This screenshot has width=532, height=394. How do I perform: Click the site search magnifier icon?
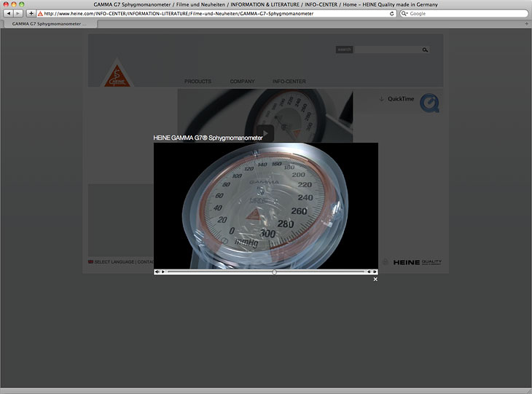pos(425,50)
